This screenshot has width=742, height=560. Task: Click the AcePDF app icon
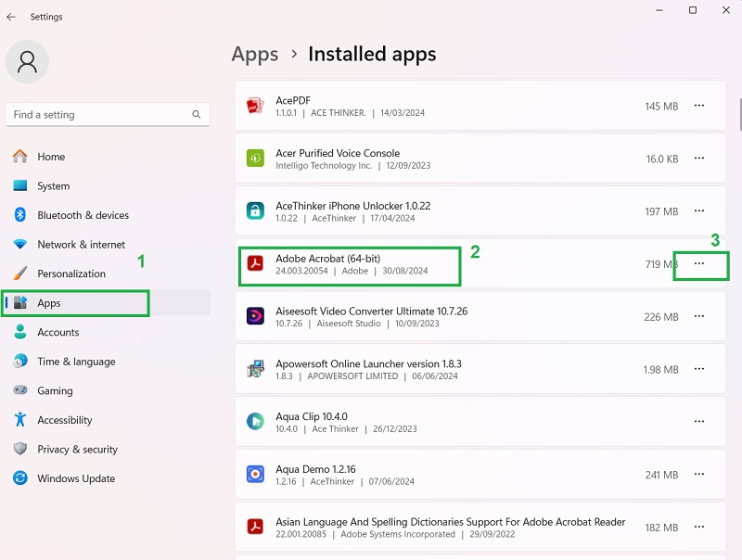[255, 106]
